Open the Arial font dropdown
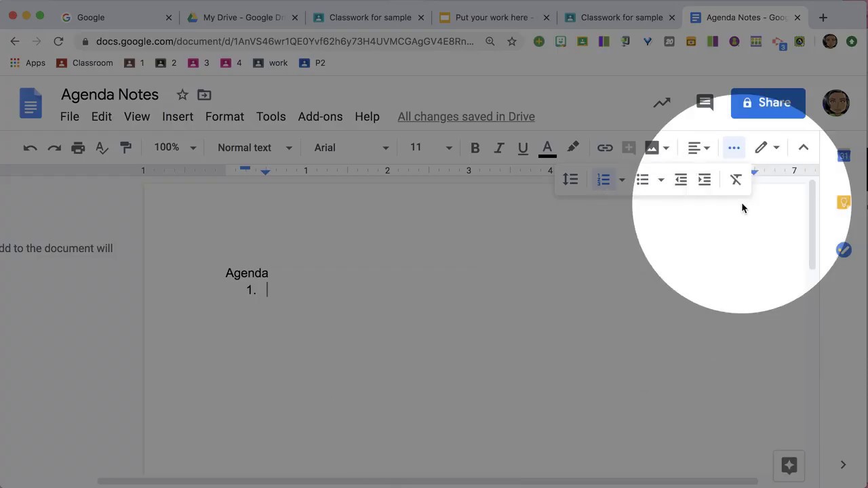The image size is (868, 488). point(351,148)
